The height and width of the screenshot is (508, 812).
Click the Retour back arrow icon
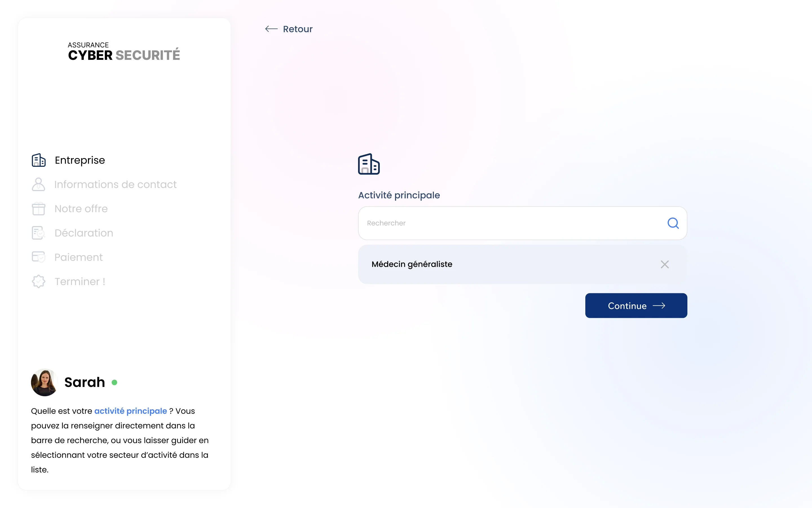point(271,29)
